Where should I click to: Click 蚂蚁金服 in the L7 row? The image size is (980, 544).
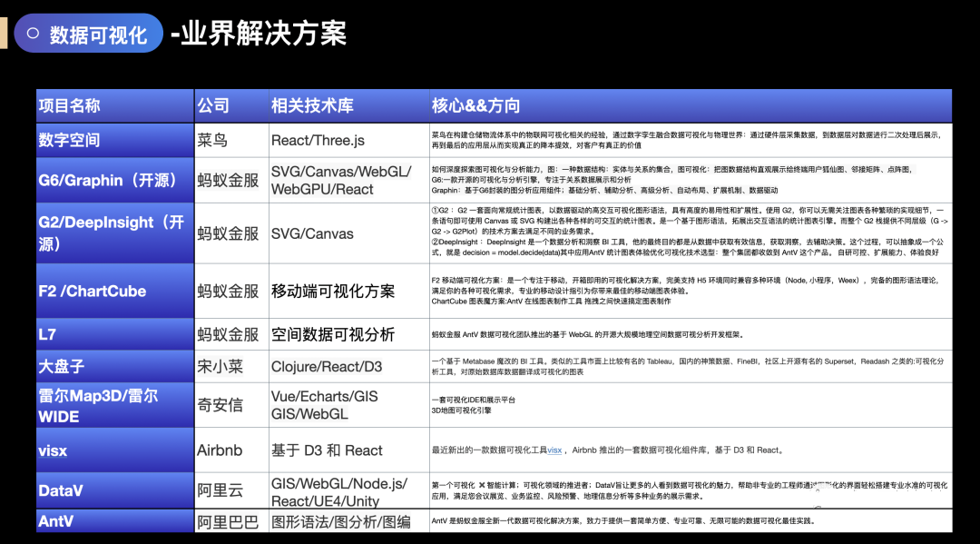231,334
